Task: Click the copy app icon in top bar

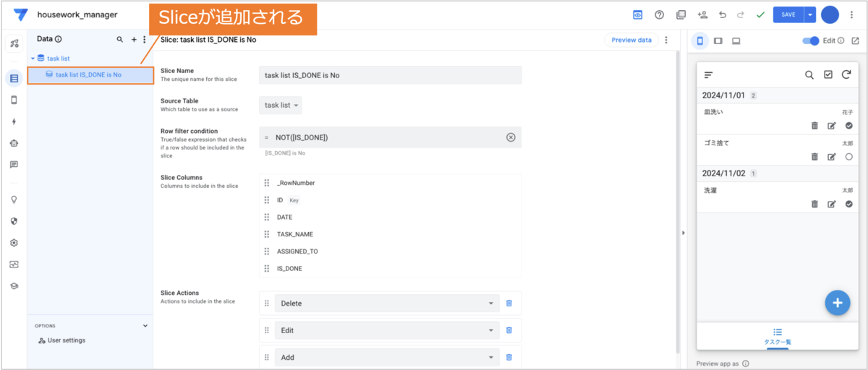Action: 681,14
